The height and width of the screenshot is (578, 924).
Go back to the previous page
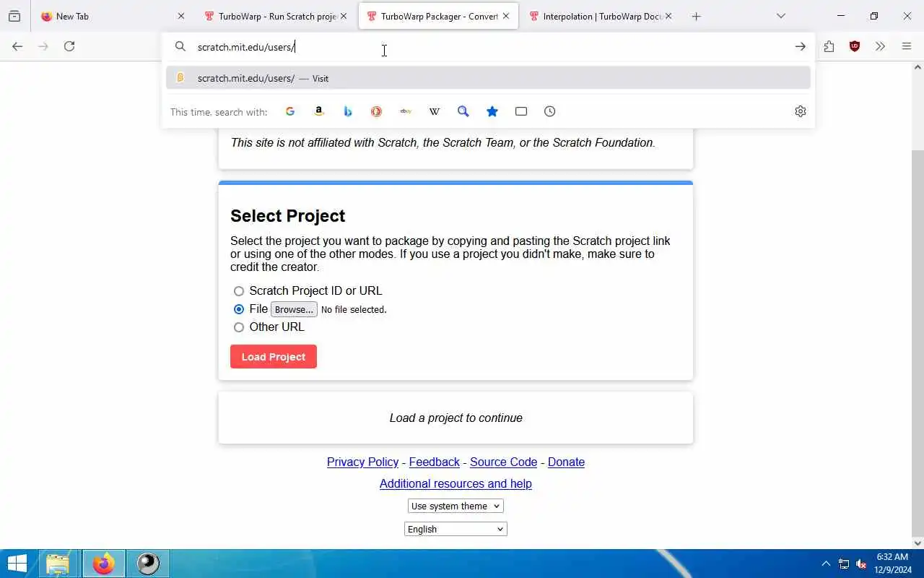click(17, 46)
